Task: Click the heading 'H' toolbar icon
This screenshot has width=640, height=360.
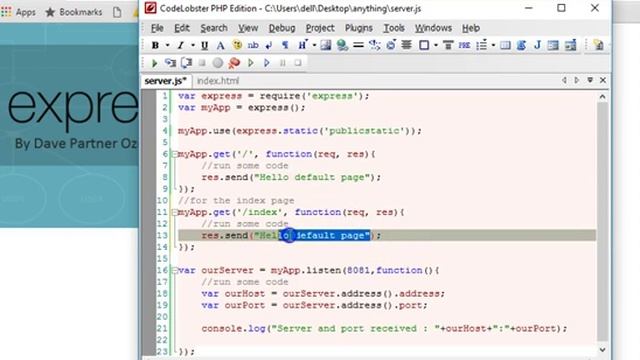Action: coord(302,45)
